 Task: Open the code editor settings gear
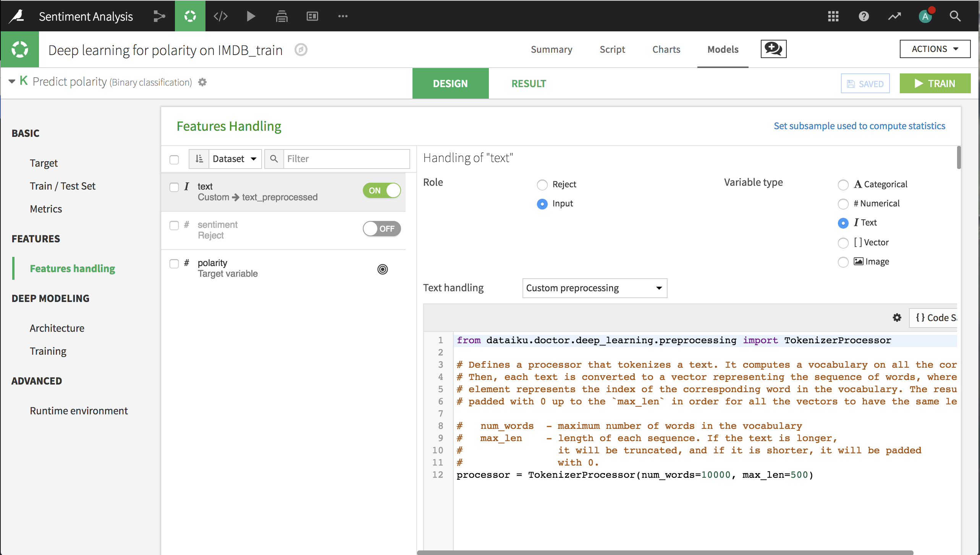pyautogui.click(x=897, y=318)
